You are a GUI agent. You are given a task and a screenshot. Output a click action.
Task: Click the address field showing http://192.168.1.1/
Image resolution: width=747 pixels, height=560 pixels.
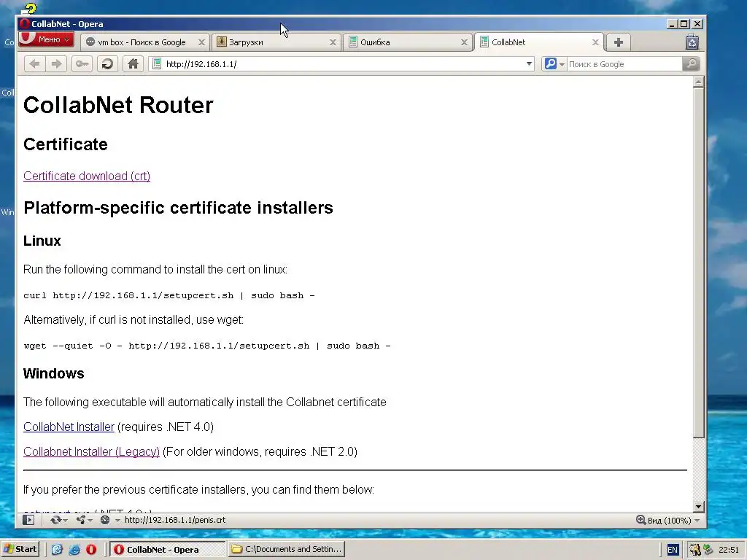[x=343, y=64]
